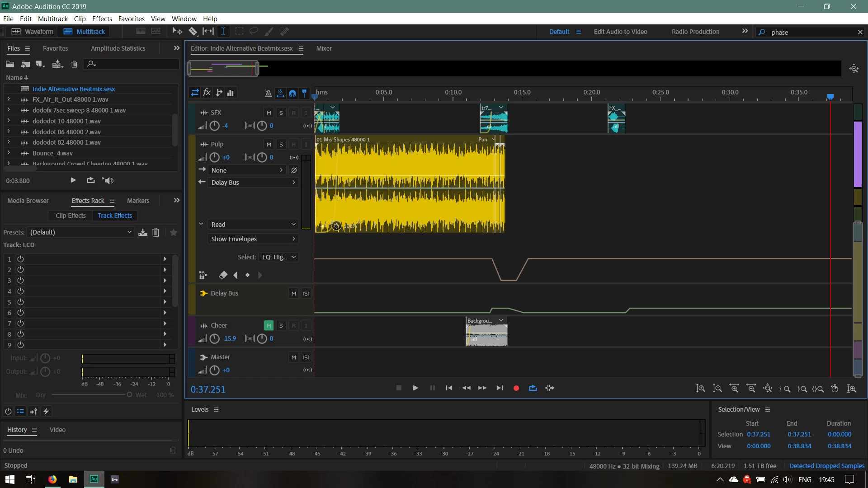Image resolution: width=868 pixels, height=488 pixels.
Task: Click Zoom Out Full icon
Action: coord(768,389)
